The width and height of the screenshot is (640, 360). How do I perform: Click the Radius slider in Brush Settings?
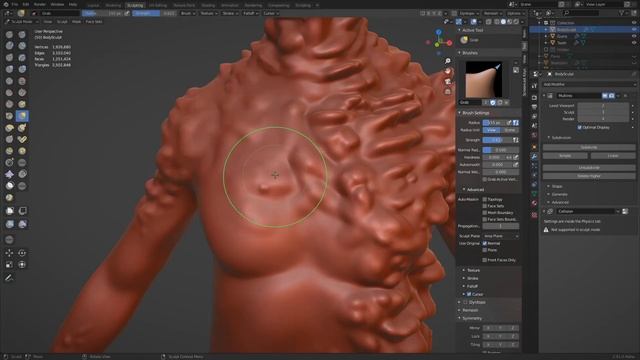click(494, 122)
